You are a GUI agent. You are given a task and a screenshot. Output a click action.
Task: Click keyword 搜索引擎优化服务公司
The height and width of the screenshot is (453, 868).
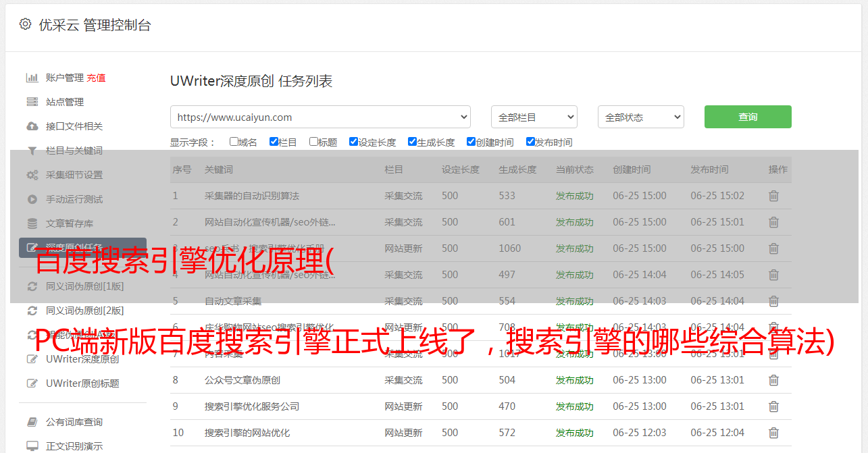click(252, 406)
